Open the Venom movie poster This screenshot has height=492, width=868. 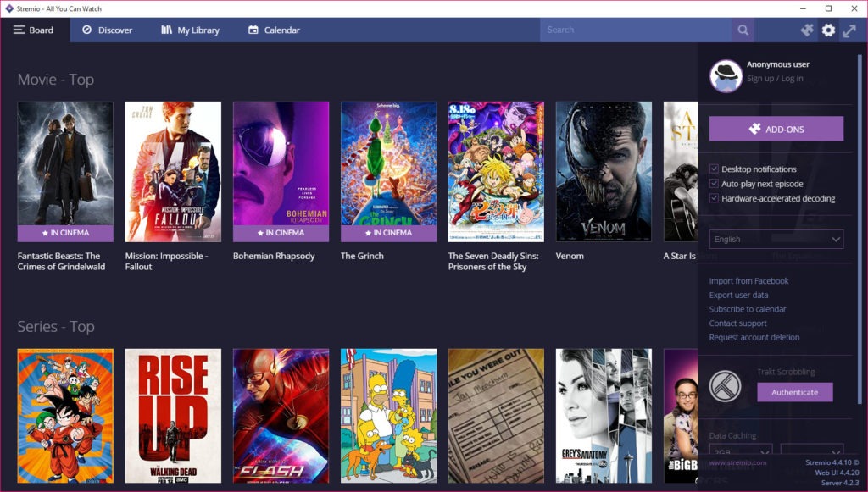pyautogui.click(x=604, y=171)
